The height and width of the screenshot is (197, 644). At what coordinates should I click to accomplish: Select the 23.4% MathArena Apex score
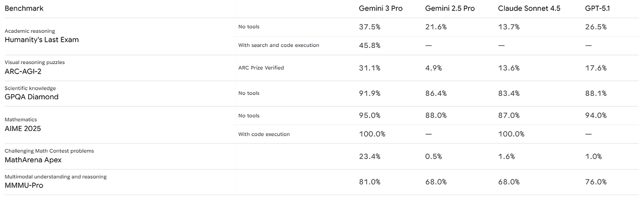[369, 156]
